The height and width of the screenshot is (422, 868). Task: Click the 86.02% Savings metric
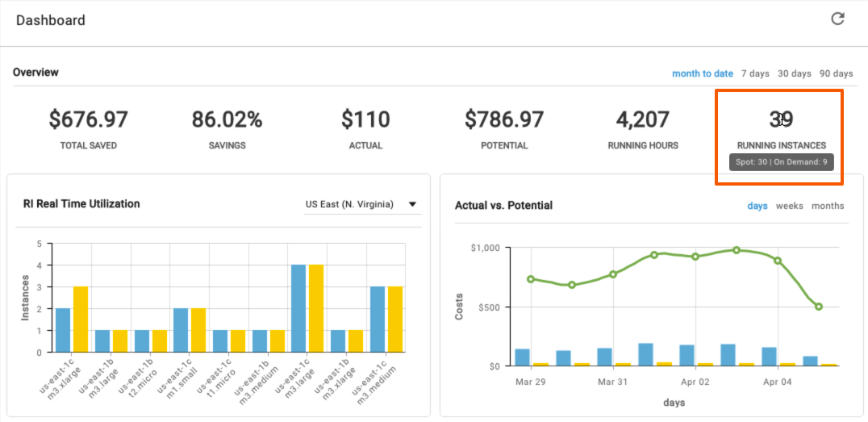coord(227,120)
